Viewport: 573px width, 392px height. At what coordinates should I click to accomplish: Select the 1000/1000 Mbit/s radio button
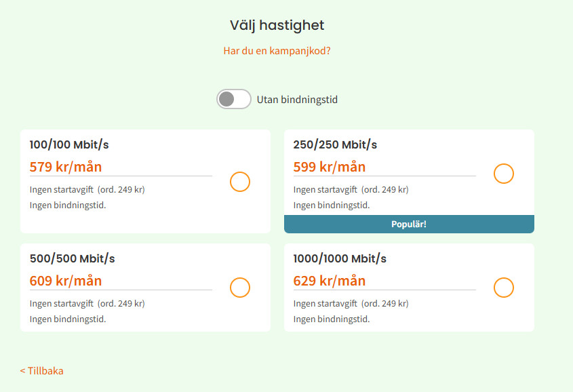point(504,288)
